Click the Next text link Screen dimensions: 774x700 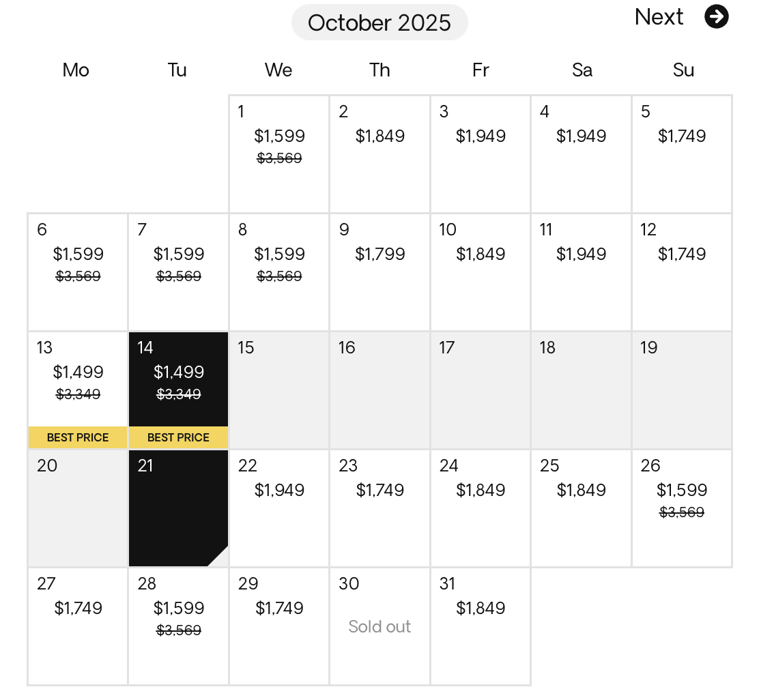click(659, 17)
